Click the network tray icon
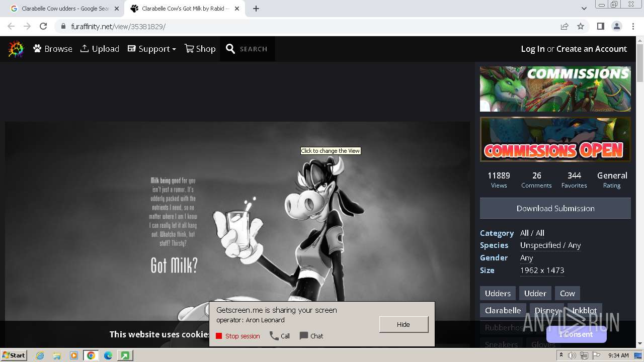 (584, 355)
